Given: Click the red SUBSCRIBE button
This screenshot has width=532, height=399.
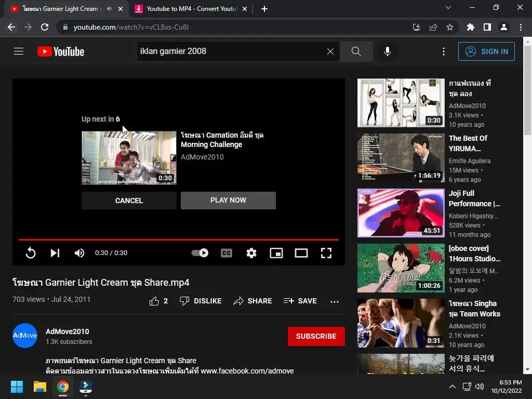Looking at the screenshot, I should pyautogui.click(x=316, y=336).
